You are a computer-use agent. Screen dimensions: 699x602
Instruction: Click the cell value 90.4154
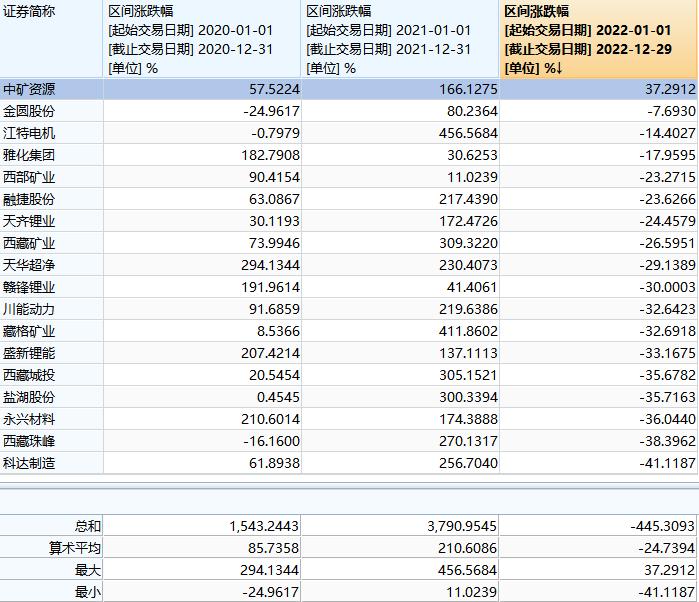point(274,177)
